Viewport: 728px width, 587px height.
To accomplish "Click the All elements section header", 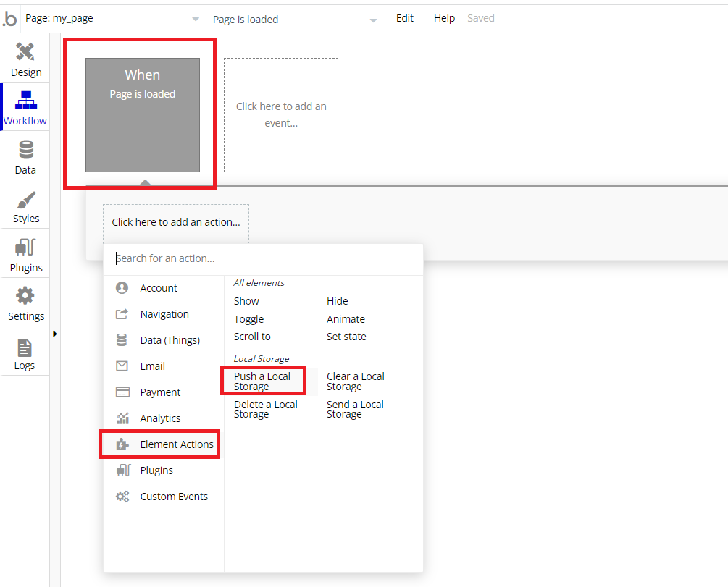I will pos(259,283).
